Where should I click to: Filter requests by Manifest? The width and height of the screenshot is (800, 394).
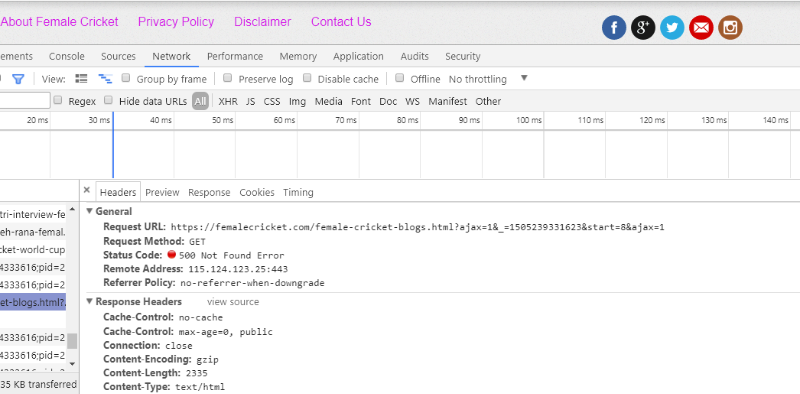(447, 101)
